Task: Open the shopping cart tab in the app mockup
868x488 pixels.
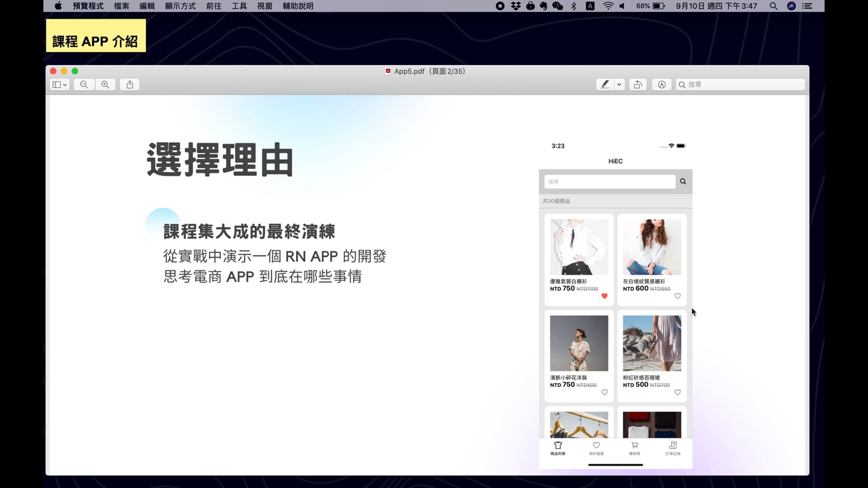Action: (x=634, y=449)
